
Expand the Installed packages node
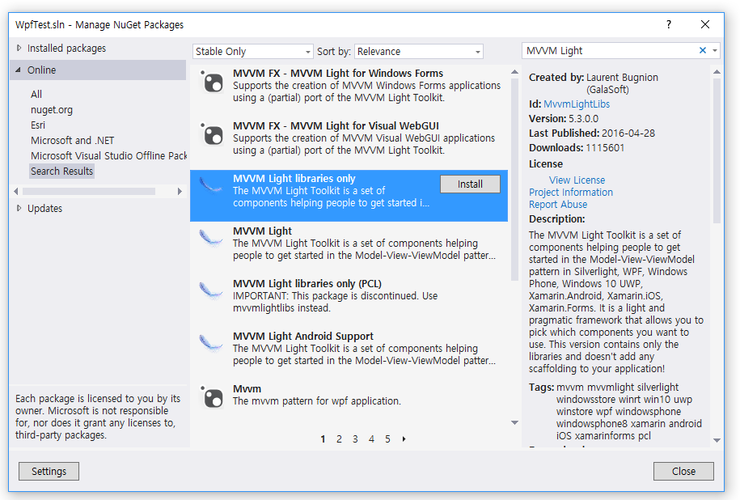coord(19,48)
